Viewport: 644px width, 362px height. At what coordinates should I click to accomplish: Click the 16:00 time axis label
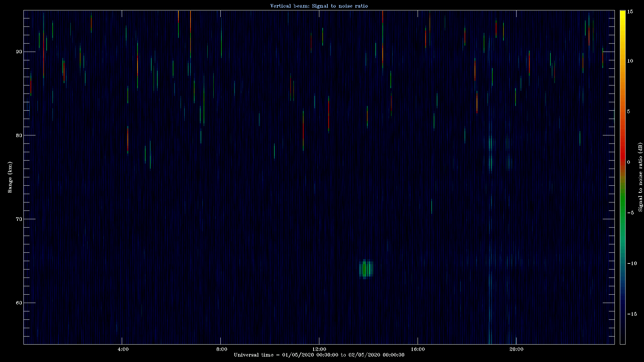click(418, 349)
